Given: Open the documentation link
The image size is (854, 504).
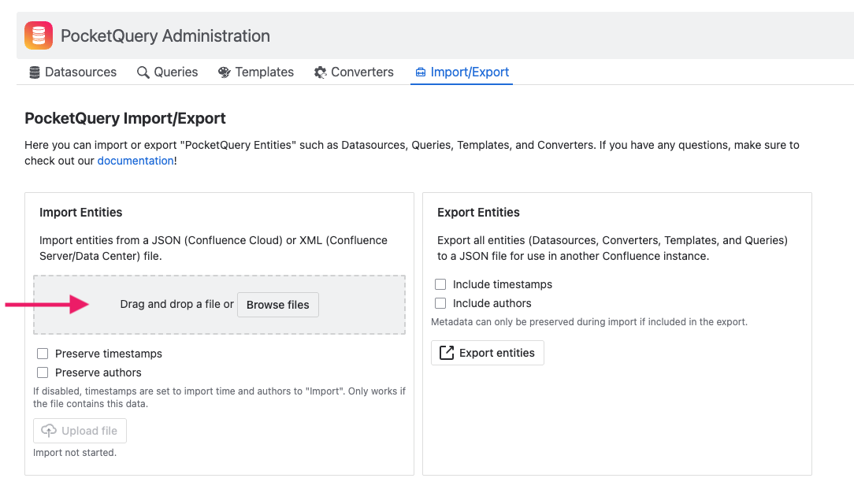Looking at the screenshot, I should (136, 161).
